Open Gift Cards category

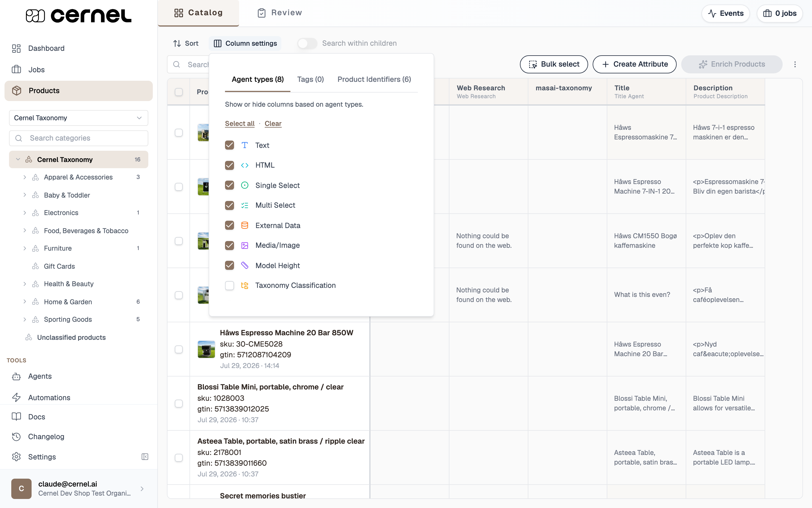(59, 266)
